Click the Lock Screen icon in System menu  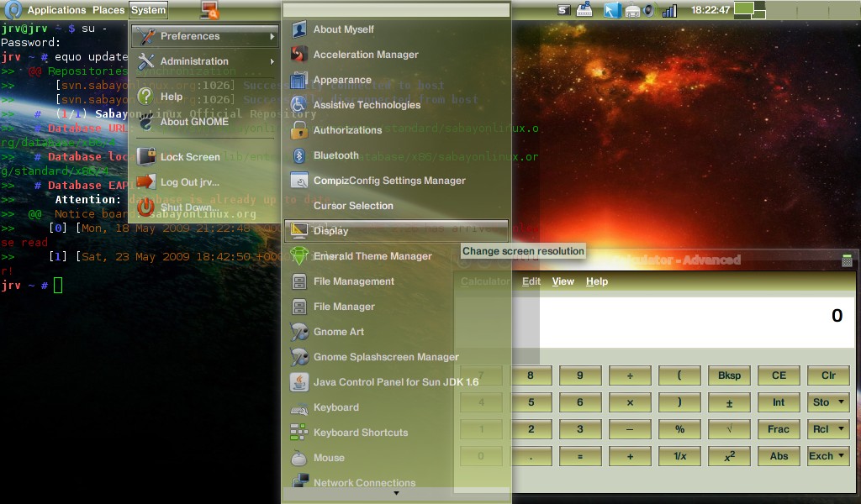point(146,157)
